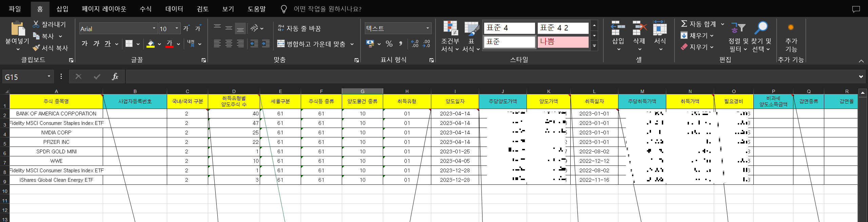
Task: Click the 어떤 작업을 원하시나요 search box
Action: (328, 9)
